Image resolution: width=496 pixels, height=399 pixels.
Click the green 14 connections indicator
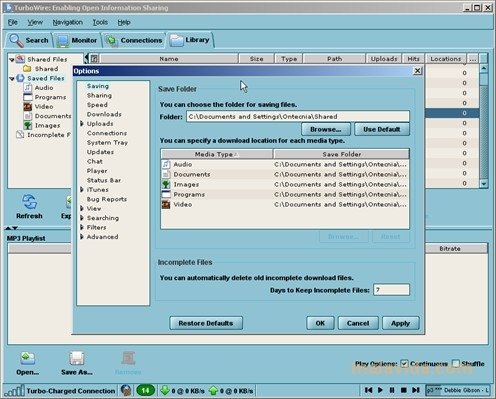[145, 390]
